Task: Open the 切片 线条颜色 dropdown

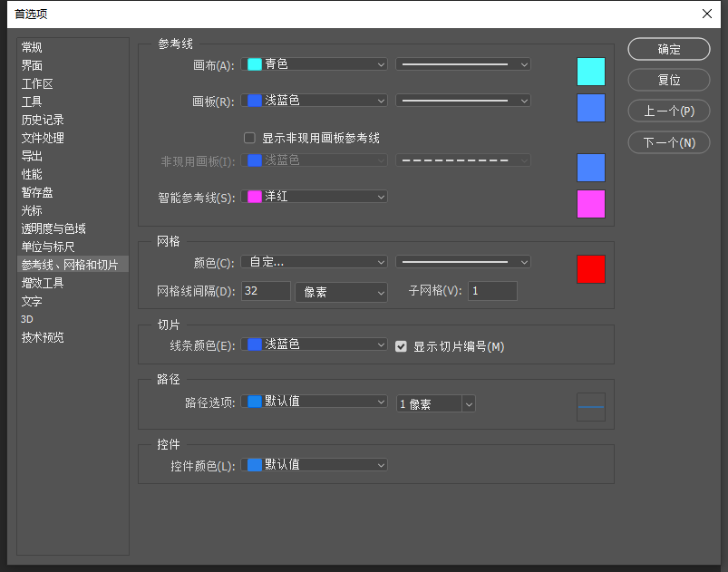Action: coord(314,344)
